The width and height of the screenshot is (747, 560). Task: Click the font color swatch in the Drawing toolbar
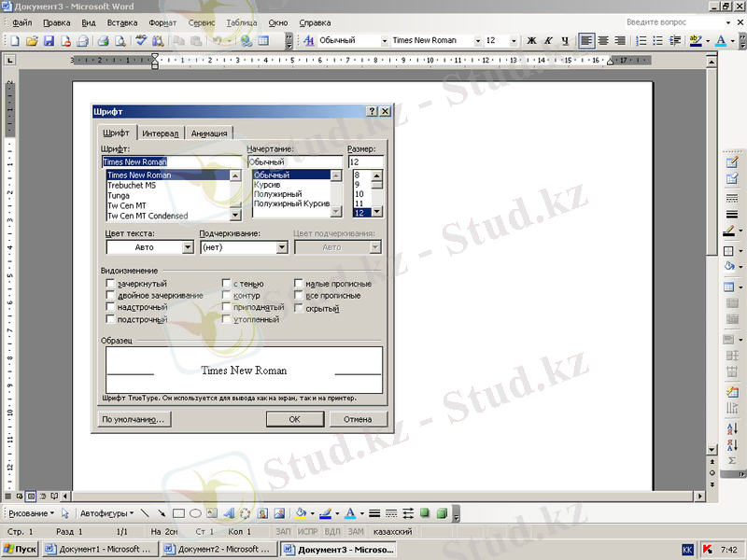(x=349, y=513)
